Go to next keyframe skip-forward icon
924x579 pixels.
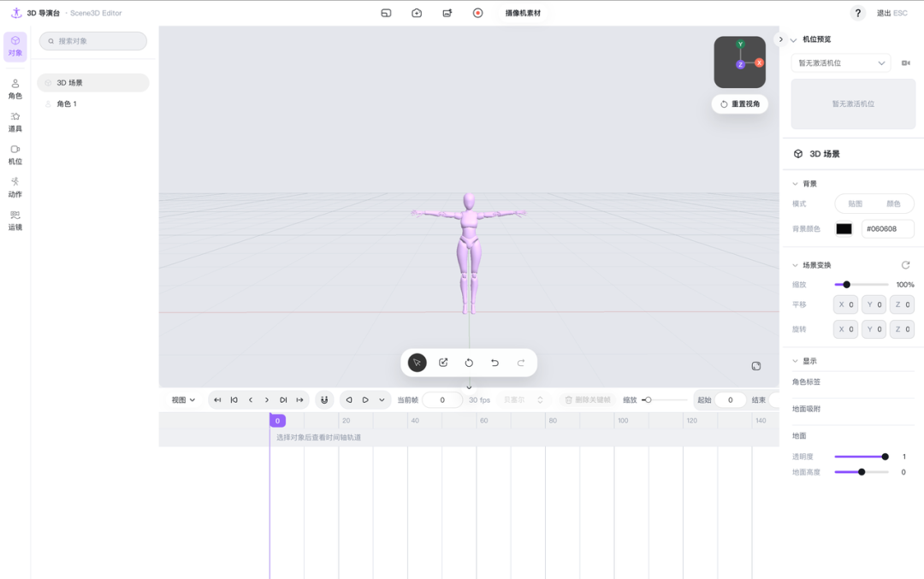click(283, 400)
